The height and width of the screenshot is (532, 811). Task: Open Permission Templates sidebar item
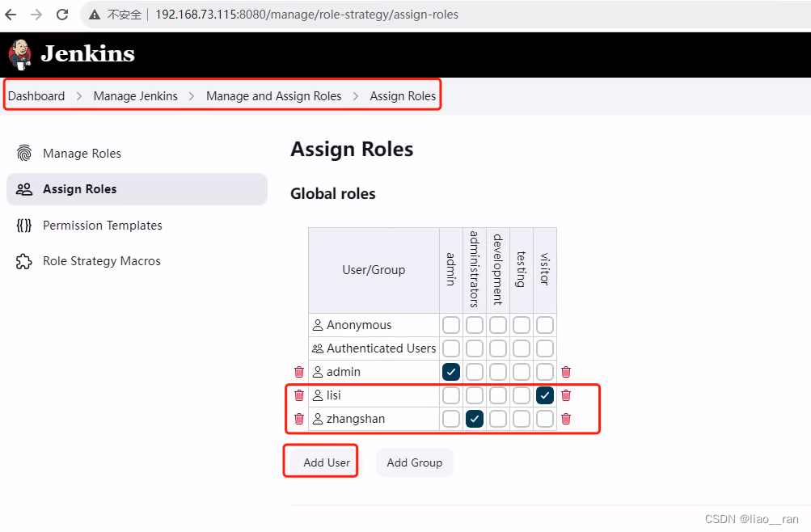(137, 226)
